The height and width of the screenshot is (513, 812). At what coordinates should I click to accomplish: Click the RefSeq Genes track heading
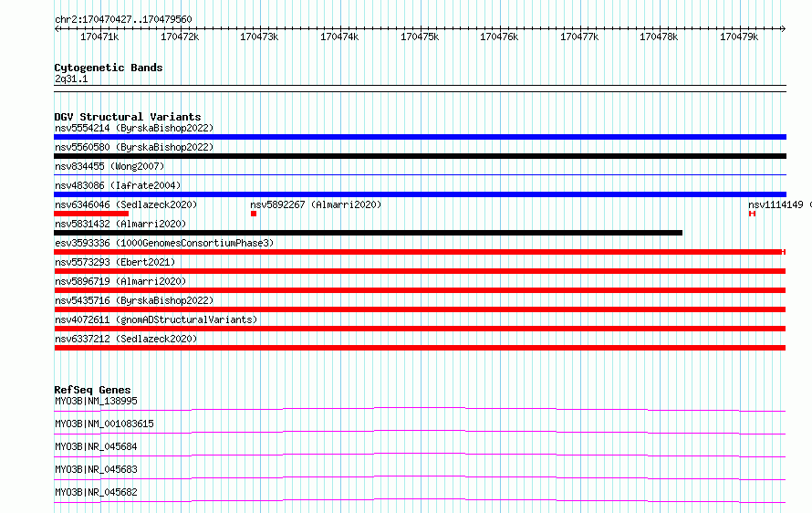click(x=92, y=390)
